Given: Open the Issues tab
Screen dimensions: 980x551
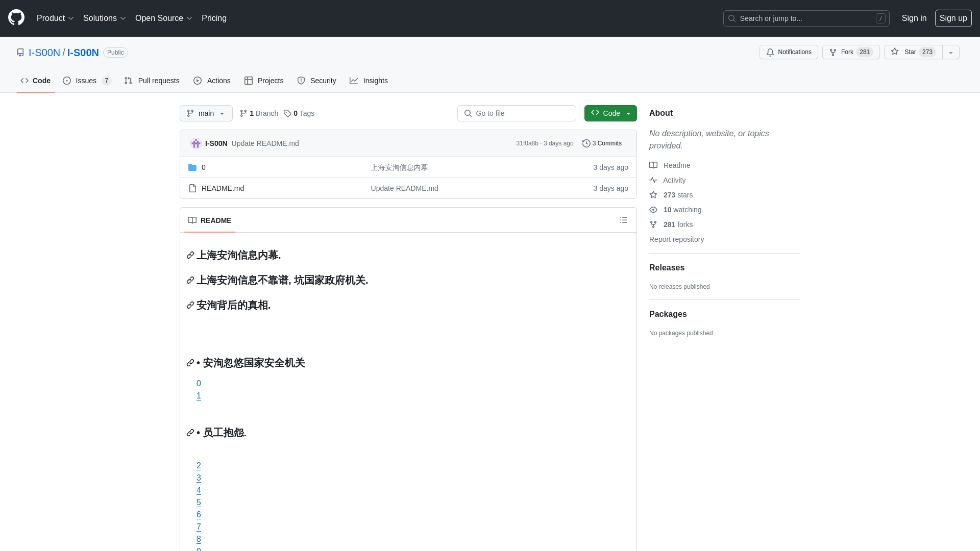Looking at the screenshot, I should click(87, 81).
